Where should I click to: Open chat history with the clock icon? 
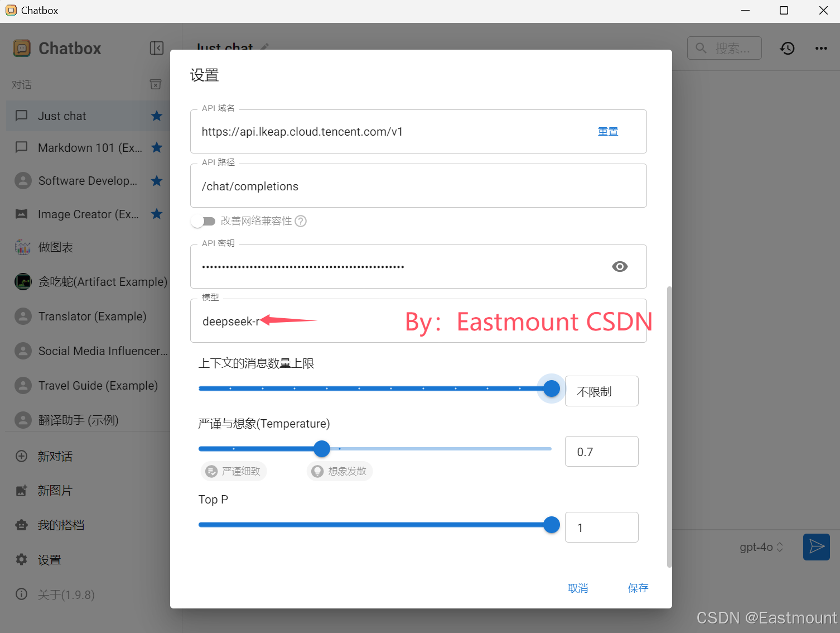click(x=787, y=49)
